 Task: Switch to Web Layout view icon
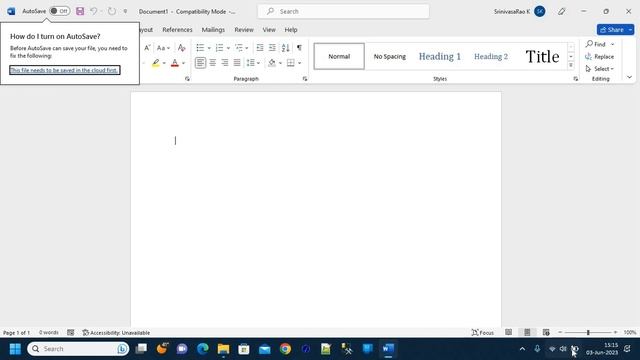coord(546,333)
